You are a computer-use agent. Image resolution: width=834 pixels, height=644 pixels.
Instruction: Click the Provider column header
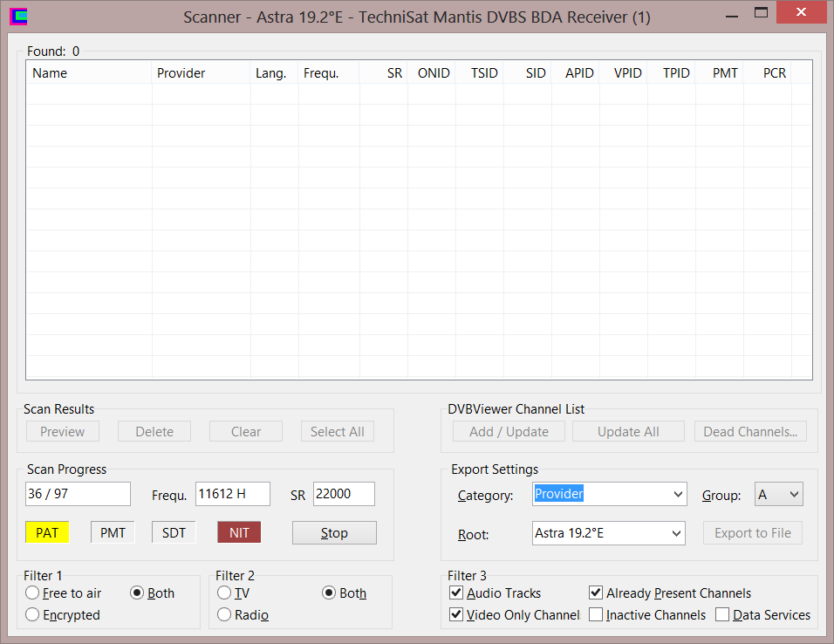click(x=201, y=73)
